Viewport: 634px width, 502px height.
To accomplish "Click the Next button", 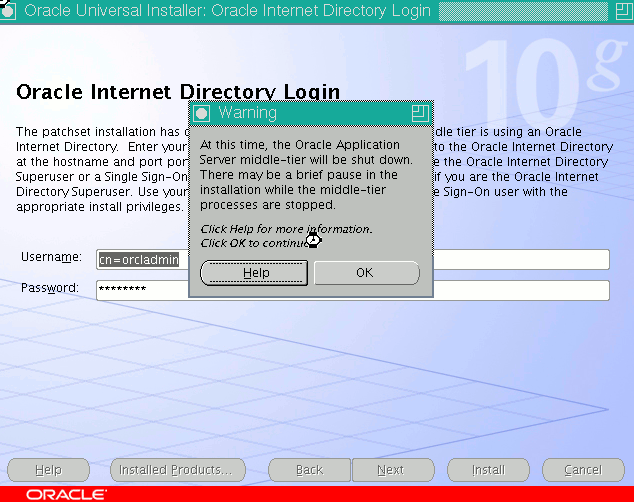I will pos(393,470).
